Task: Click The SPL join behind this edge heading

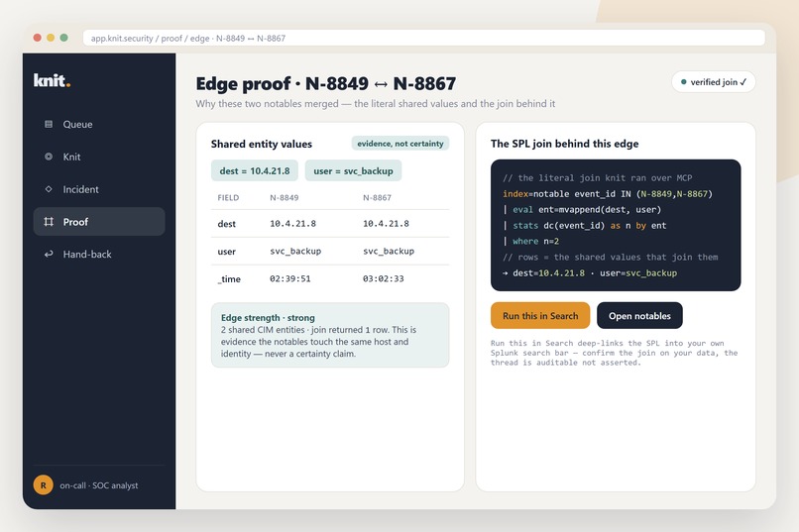Action: pos(565,144)
